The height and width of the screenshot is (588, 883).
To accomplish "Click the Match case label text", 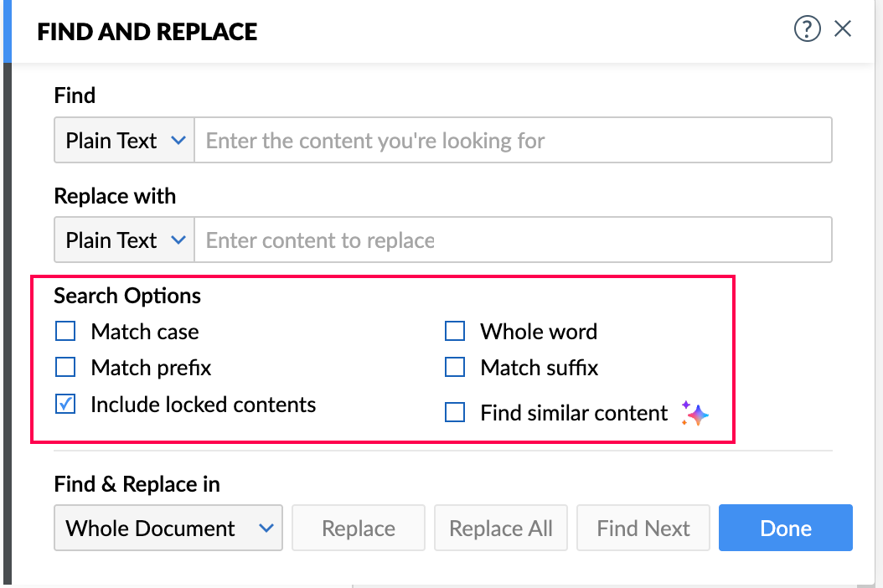I will [145, 332].
